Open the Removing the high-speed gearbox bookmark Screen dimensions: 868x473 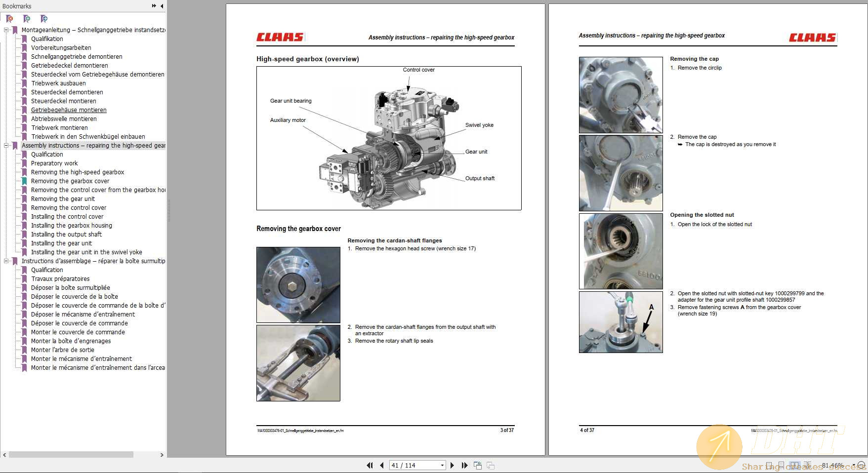click(x=78, y=172)
